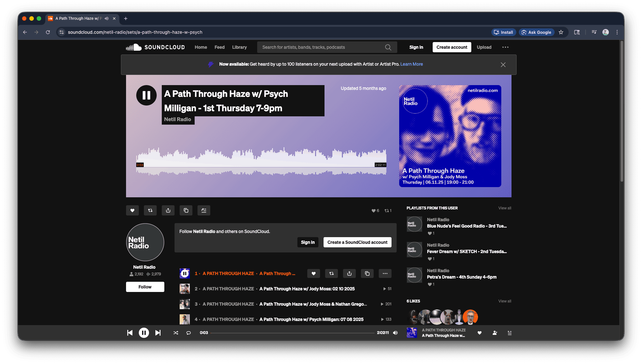Click the volume icon in the player bar
The width and height of the screenshot is (642, 364).
point(395,332)
